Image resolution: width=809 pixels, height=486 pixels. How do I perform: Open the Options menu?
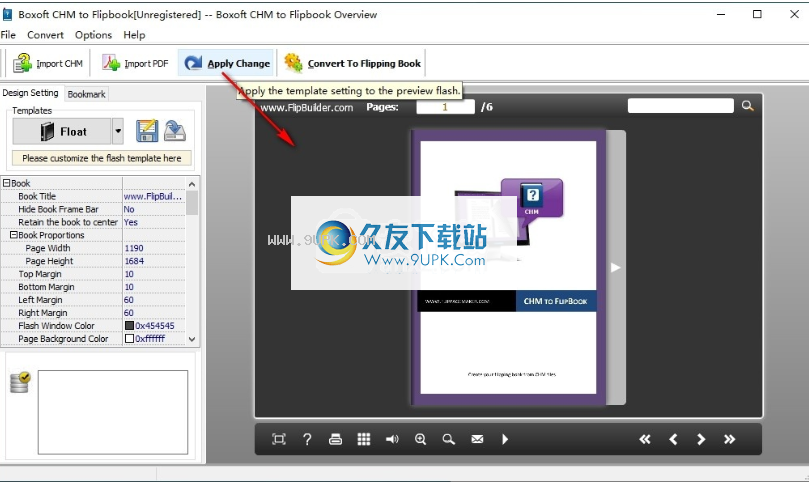pyautogui.click(x=93, y=35)
